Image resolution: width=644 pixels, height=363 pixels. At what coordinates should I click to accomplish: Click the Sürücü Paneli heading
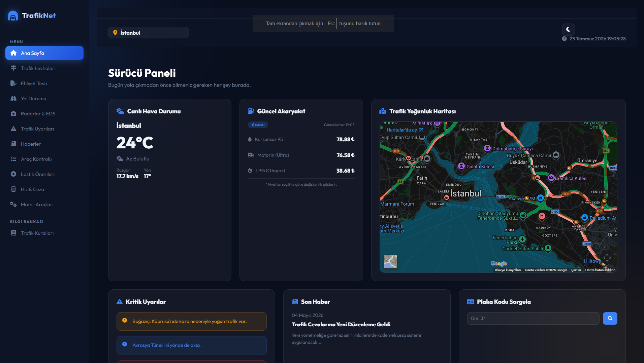[x=142, y=73]
